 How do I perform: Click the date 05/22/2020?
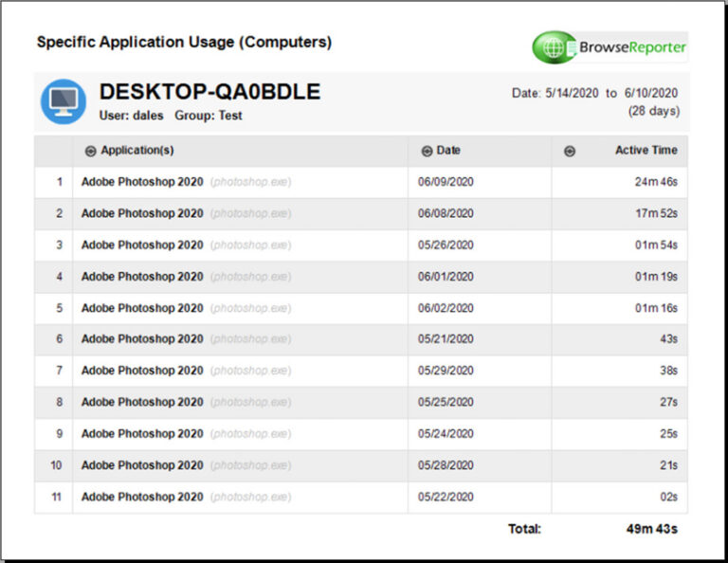pos(446,497)
